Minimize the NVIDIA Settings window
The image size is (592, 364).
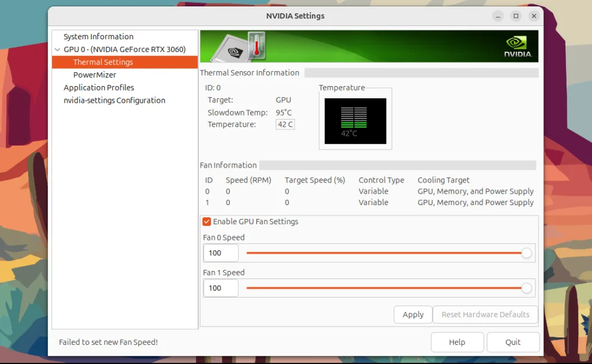click(x=498, y=16)
